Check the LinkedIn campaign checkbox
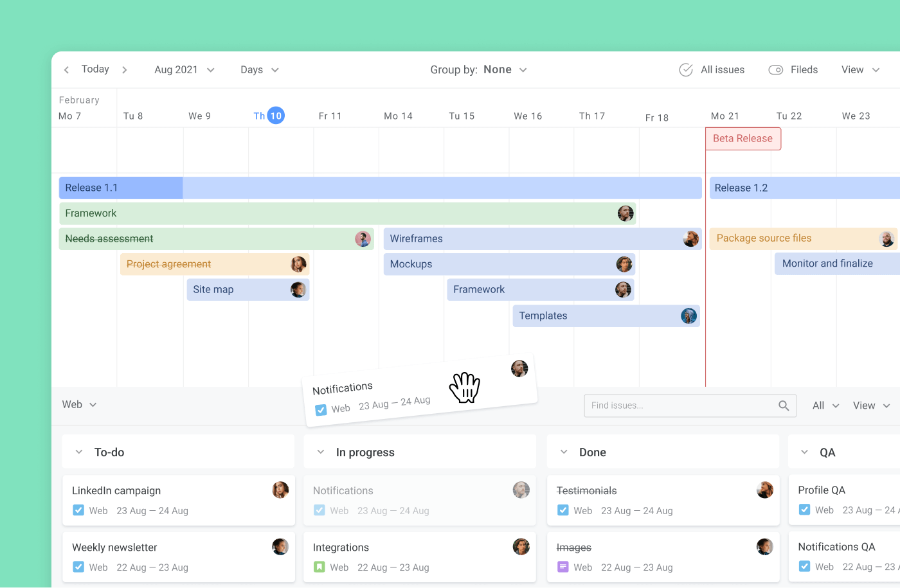Screen dimensions: 900x588 click(78, 510)
